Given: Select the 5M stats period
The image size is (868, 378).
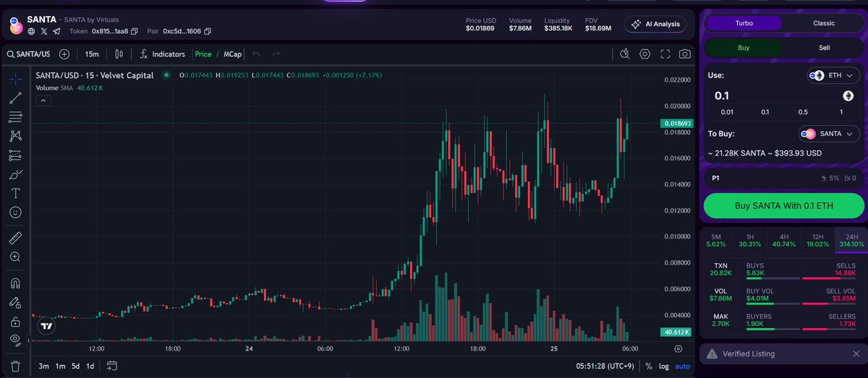Looking at the screenshot, I should 716,241.
